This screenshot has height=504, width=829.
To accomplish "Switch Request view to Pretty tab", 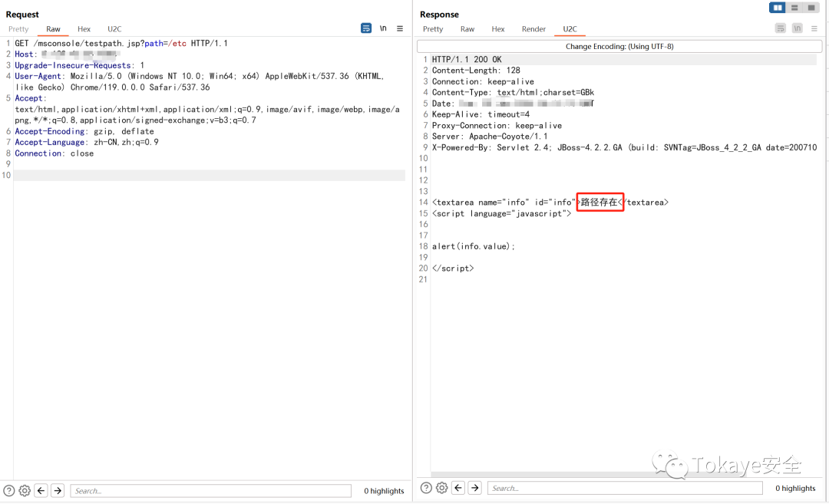I will pos(18,29).
